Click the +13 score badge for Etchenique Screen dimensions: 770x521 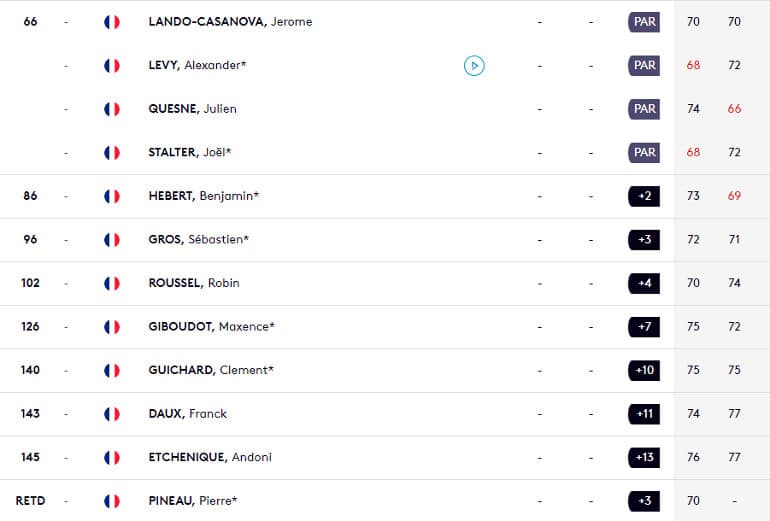[x=644, y=458]
